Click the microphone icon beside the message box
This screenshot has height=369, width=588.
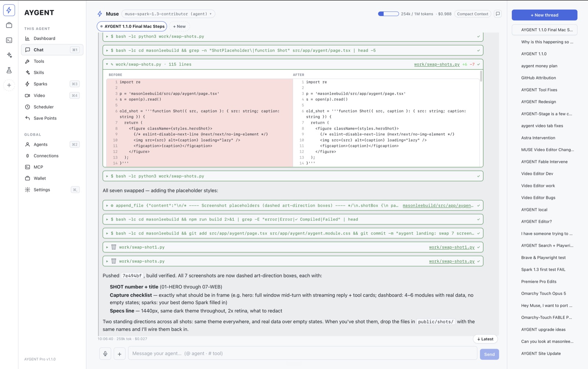105,354
